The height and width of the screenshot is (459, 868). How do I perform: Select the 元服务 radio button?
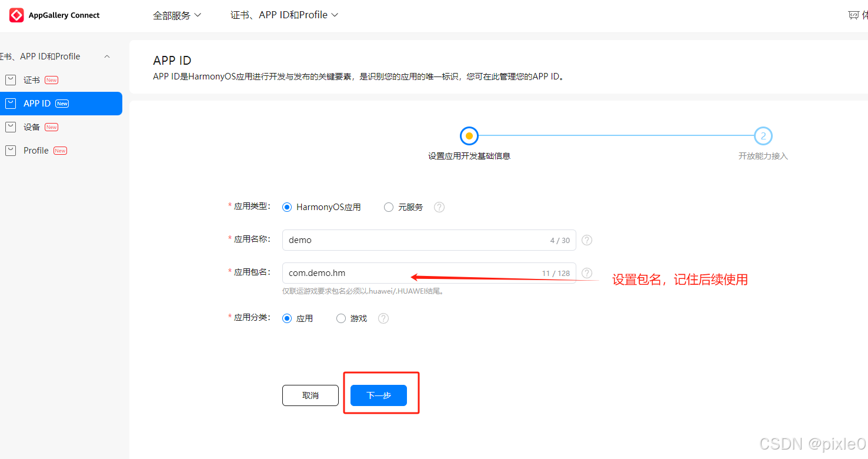pos(388,207)
